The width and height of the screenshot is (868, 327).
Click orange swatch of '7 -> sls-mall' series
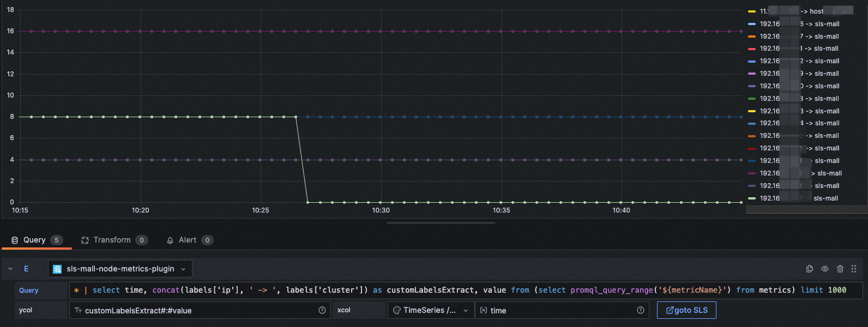752,37
